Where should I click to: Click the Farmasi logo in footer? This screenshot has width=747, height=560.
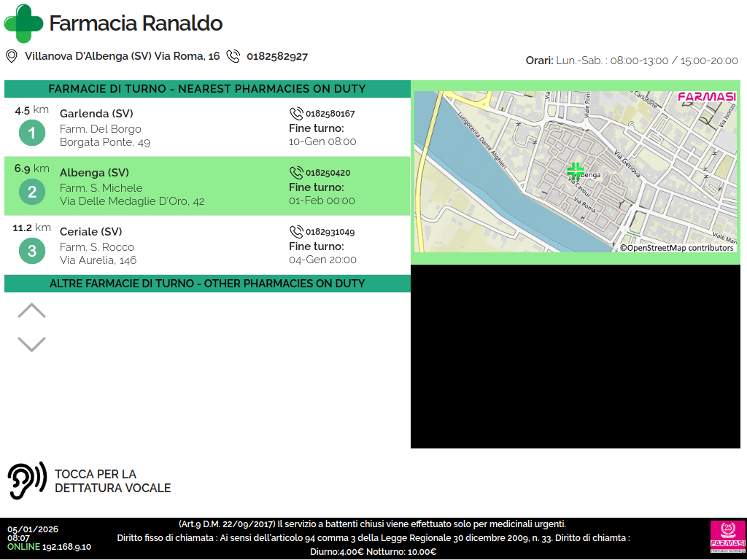[x=727, y=537]
